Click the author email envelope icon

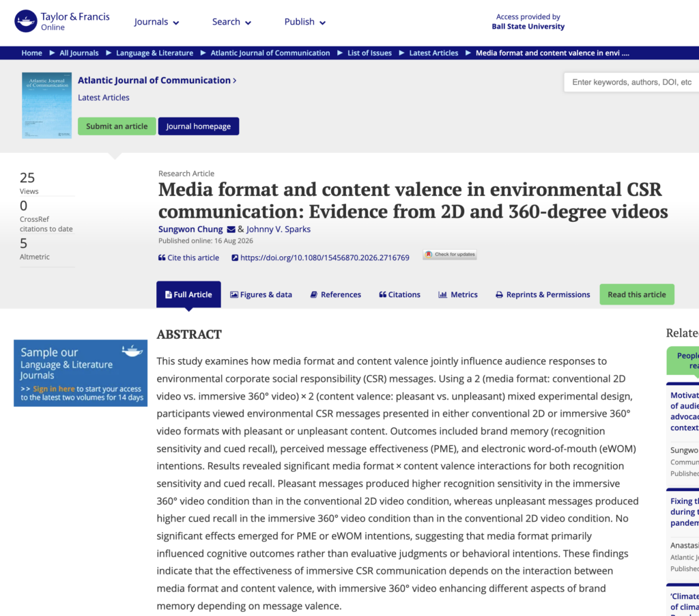click(231, 229)
